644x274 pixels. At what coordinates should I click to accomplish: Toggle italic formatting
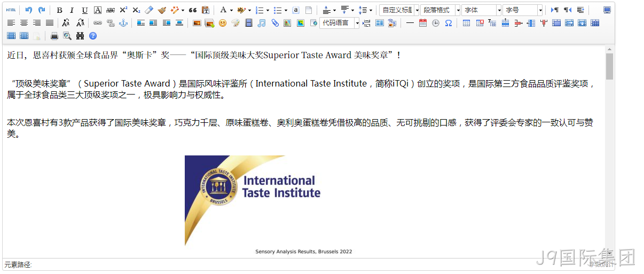(x=72, y=10)
